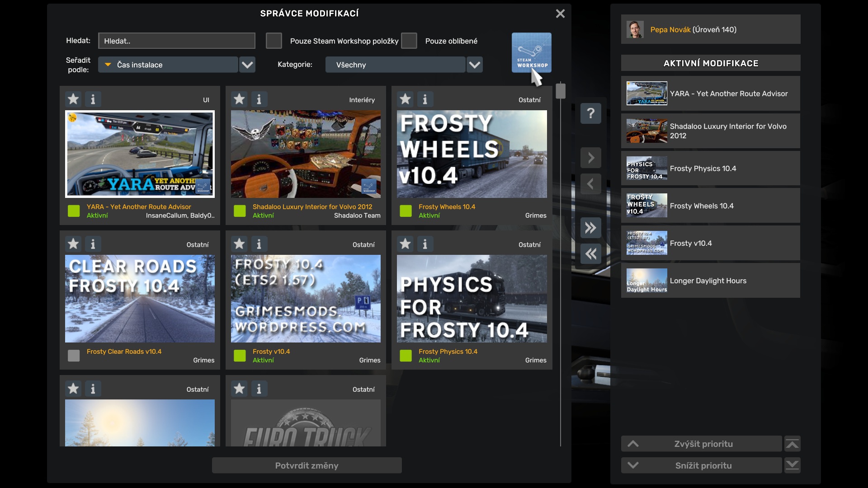Confirm changes with Potvrdit změny
This screenshot has width=868, height=488.
pyautogui.click(x=307, y=465)
